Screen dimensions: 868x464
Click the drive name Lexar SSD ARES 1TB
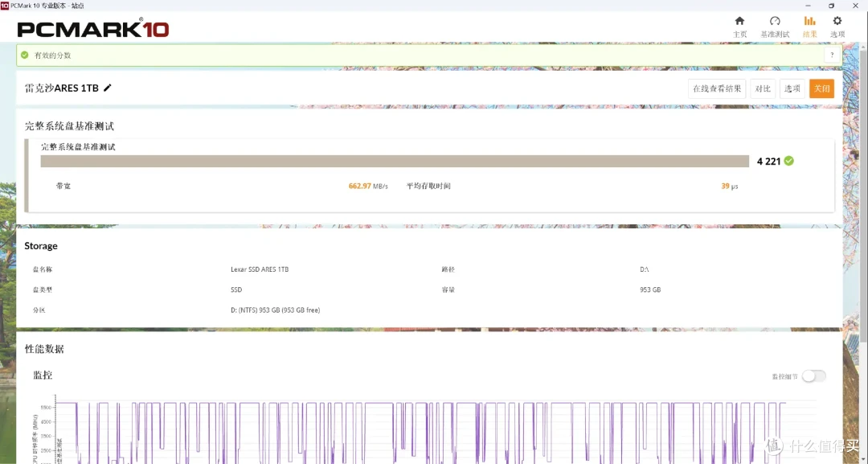[260, 269]
